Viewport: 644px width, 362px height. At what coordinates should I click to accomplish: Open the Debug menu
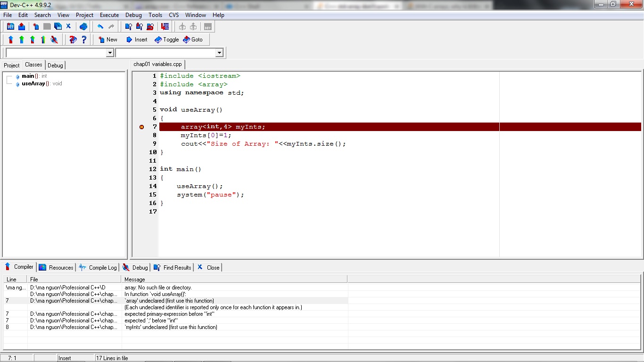pyautogui.click(x=133, y=15)
